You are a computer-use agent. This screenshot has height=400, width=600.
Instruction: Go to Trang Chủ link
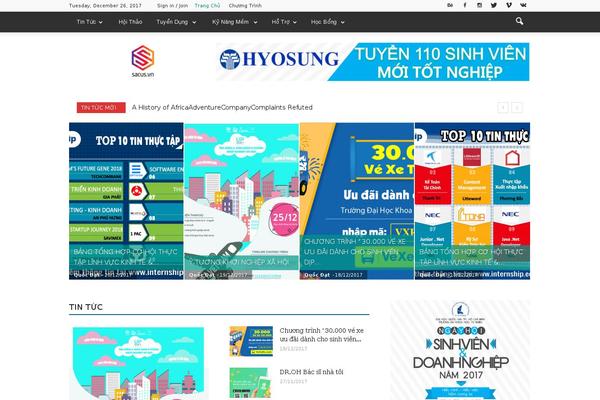pyautogui.click(x=207, y=6)
